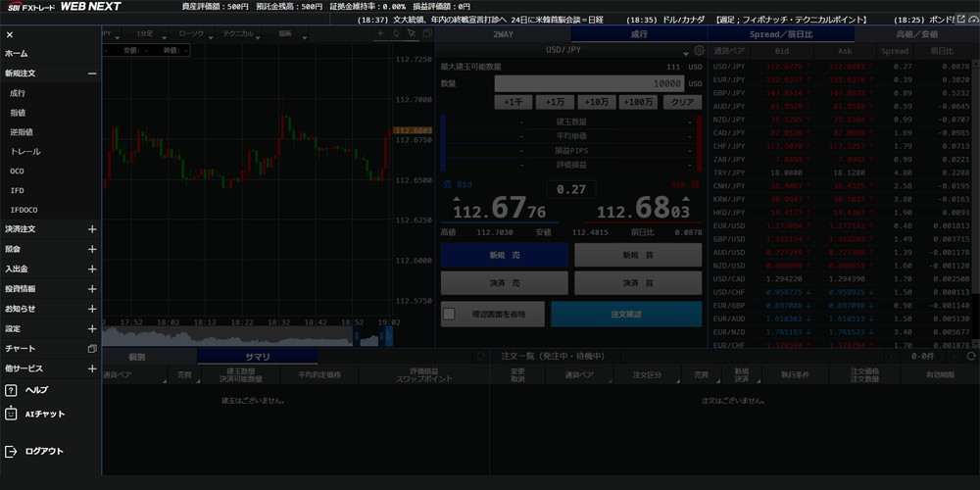Open external link icon in news ticker
Image resolution: width=980 pixels, height=490 pixels.
tap(960, 19)
